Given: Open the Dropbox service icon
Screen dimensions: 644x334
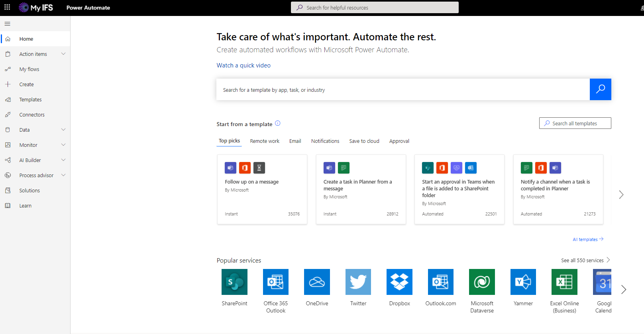Looking at the screenshot, I should (399, 282).
